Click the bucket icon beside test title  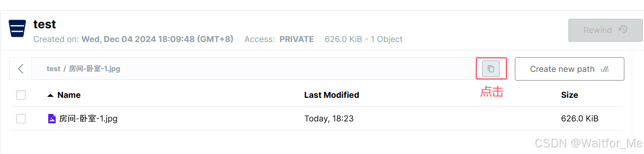[17, 28]
